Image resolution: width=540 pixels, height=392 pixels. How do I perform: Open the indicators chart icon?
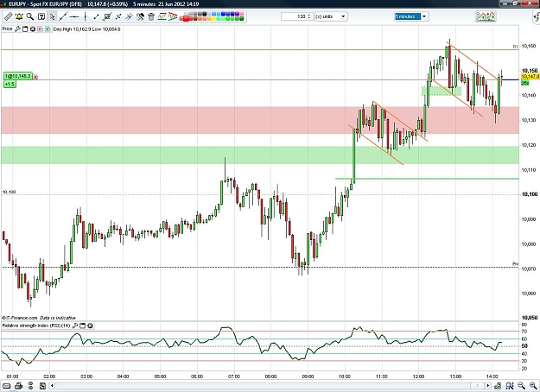[x=486, y=16]
